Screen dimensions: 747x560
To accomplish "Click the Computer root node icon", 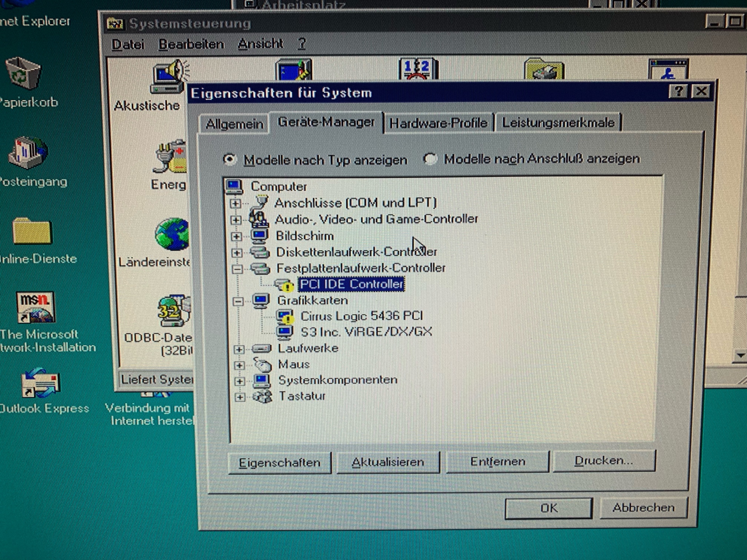I will click(x=234, y=187).
